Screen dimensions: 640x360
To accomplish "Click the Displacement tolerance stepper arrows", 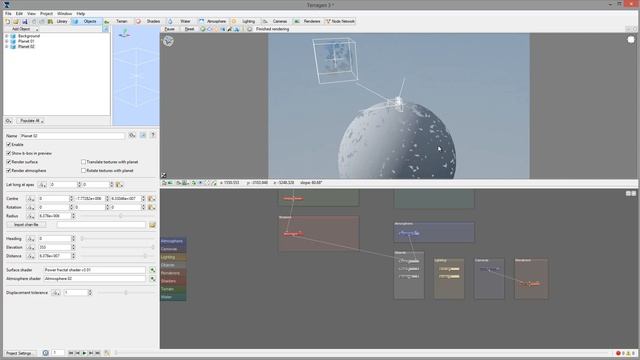I will (90, 293).
